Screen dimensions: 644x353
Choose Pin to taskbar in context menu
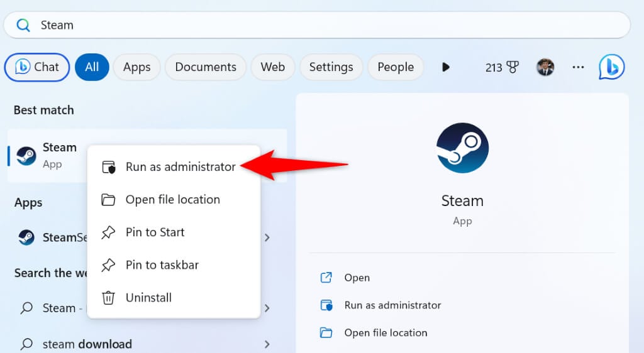(x=174, y=265)
